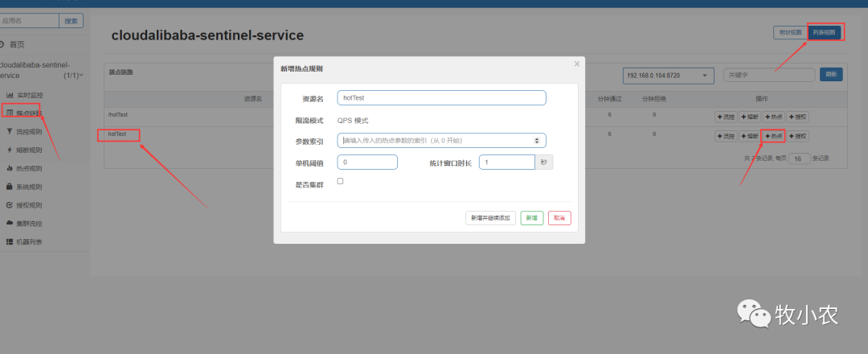Click the 分钟通过 column header
This screenshot has height=354, width=868.
point(609,99)
